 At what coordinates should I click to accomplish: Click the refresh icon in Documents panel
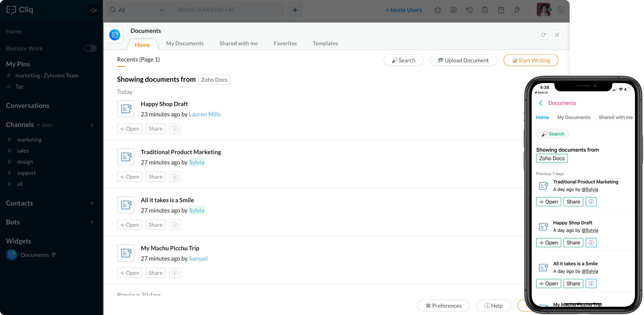[543, 34]
